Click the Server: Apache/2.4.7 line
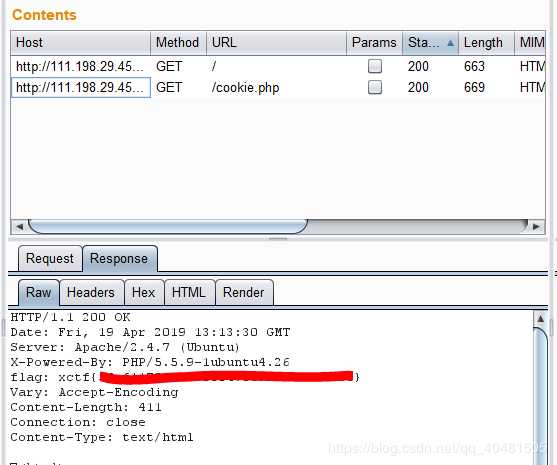The image size is (557, 465). click(x=125, y=347)
